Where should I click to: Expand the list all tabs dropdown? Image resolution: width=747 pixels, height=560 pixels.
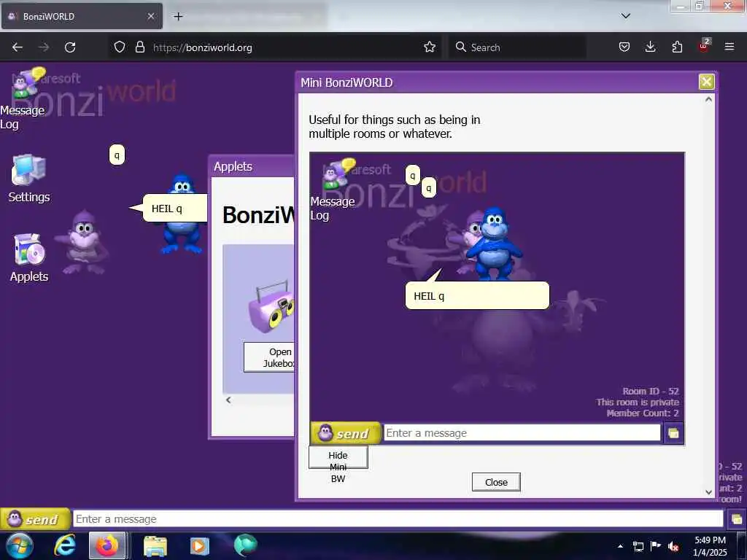pyautogui.click(x=625, y=16)
